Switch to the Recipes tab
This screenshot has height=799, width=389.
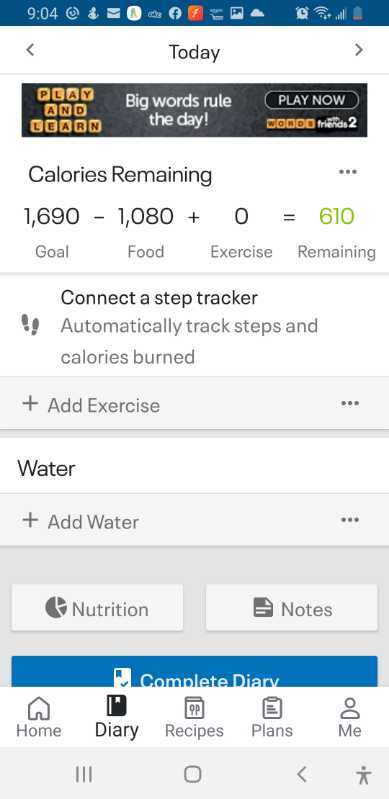pyautogui.click(x=194, y=718)
